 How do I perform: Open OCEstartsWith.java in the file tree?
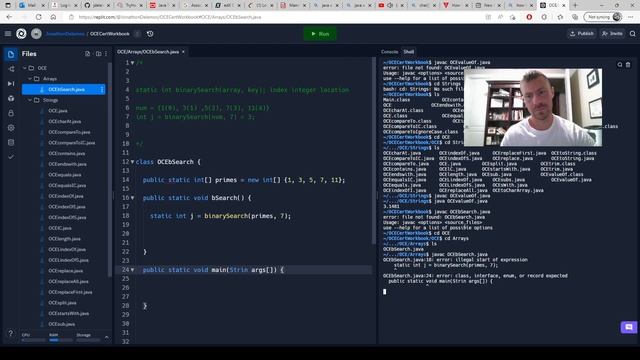click(69, 313)
